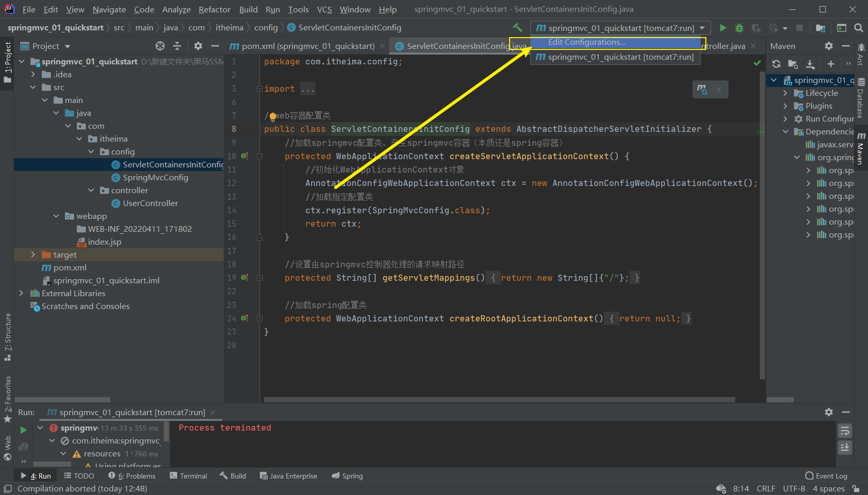
Task: Click the Build project hammer icon
Action: [517, 28]
